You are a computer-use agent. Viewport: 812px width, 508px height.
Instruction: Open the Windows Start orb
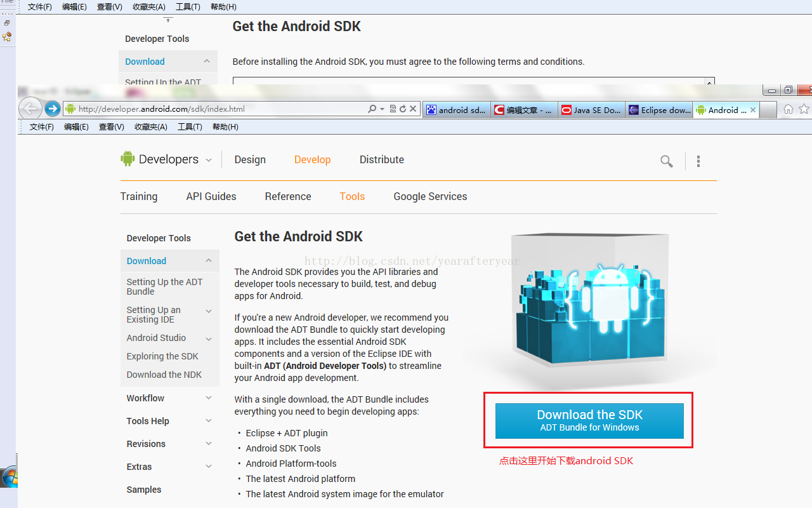point(9,478)
